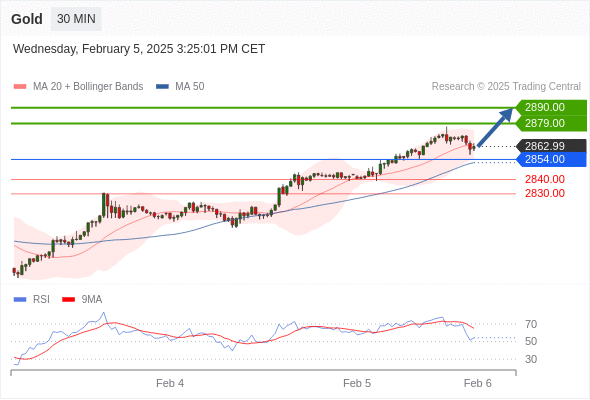Screen dimensions: 590x400
Task: Click the blue upward forecast arrow
Action: tap(495, 127)
